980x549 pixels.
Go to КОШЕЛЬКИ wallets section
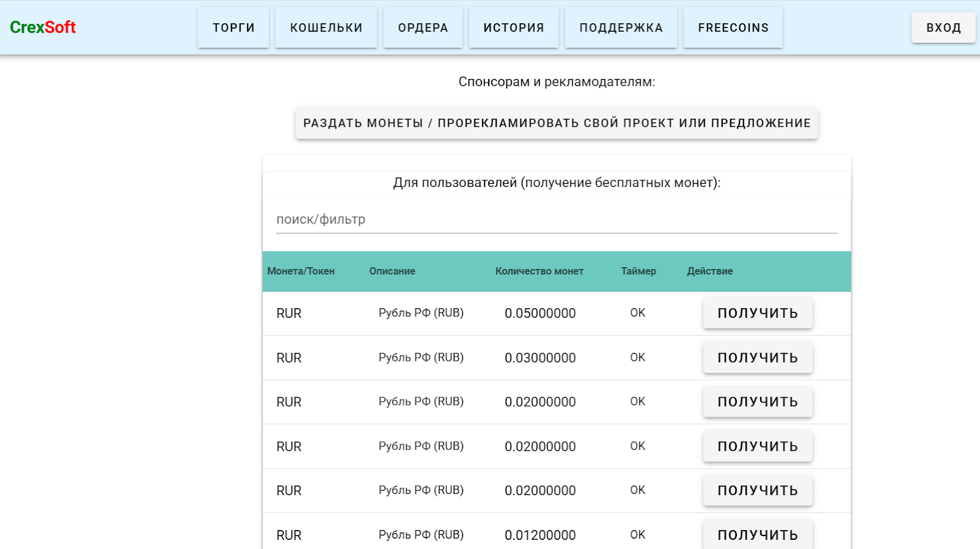pos(326,28)
